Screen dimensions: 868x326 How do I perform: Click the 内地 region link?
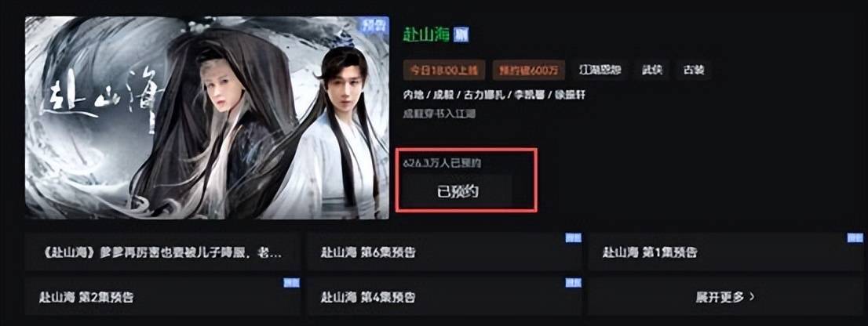click(414, 95)
